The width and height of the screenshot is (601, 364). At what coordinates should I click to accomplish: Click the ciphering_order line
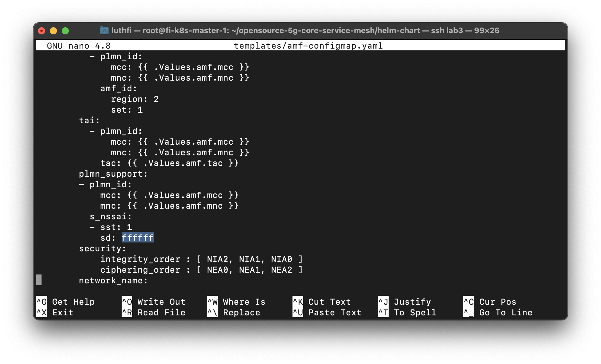pyautogui.click(x=201, y=270)
